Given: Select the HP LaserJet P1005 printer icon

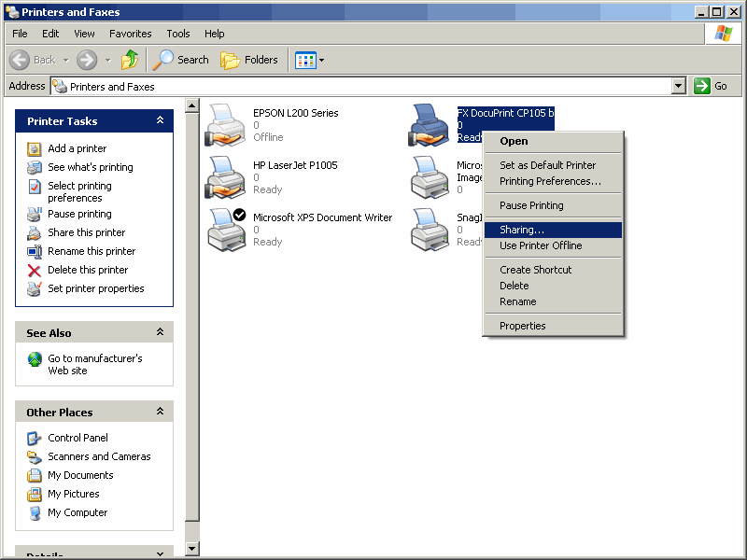Looking at the screenshot, I should (x=225, y=176).
